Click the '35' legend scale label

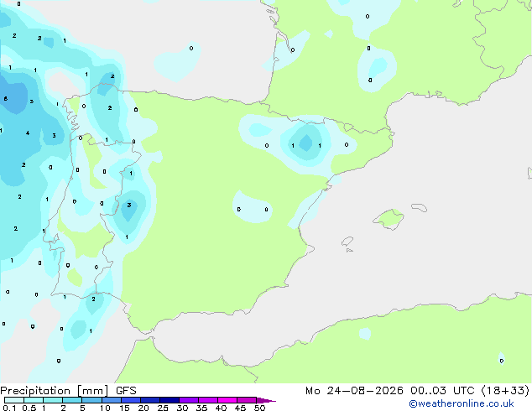201,408
